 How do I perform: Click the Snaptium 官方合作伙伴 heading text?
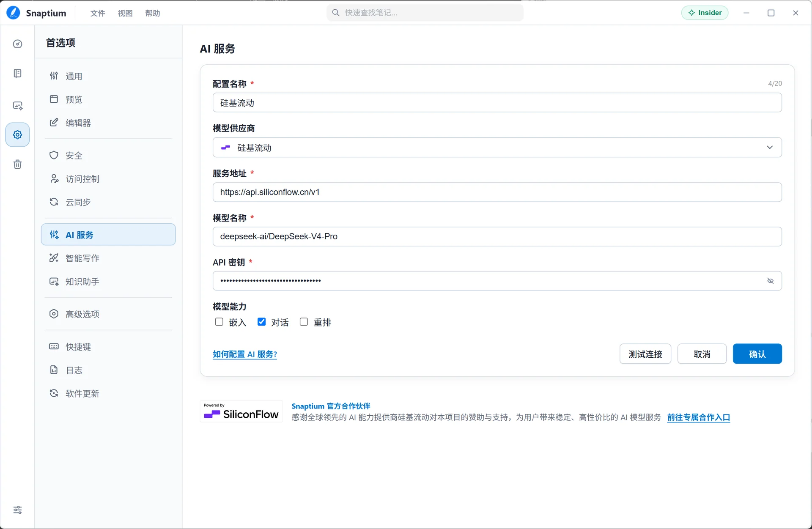coord(331,406)
